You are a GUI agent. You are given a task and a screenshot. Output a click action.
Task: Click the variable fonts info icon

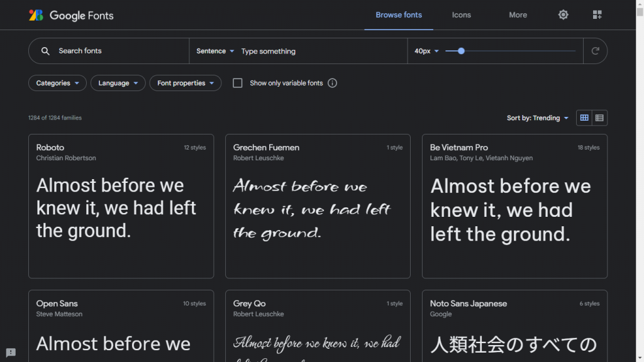(332, 83)
